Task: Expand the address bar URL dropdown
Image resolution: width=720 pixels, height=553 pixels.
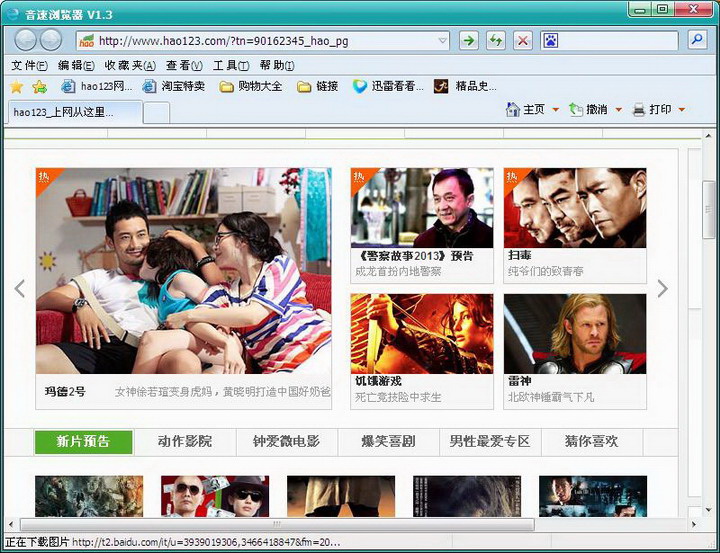Action: pos(442,40)
